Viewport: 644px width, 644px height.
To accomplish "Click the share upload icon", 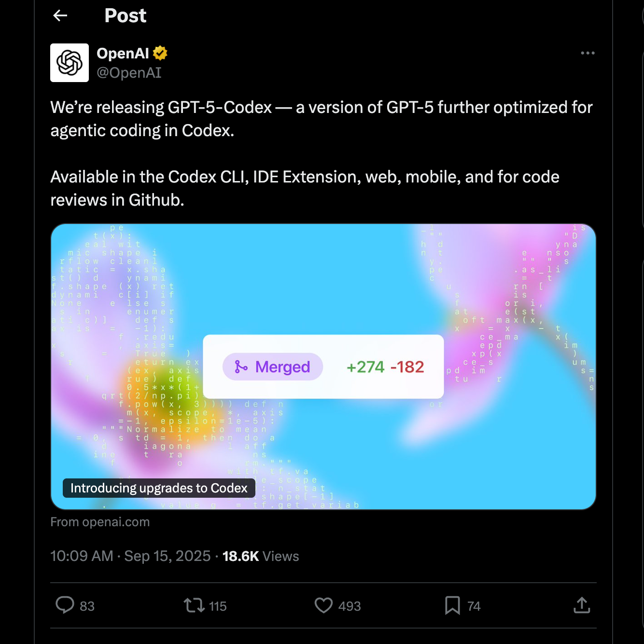I will click(582, 605).
